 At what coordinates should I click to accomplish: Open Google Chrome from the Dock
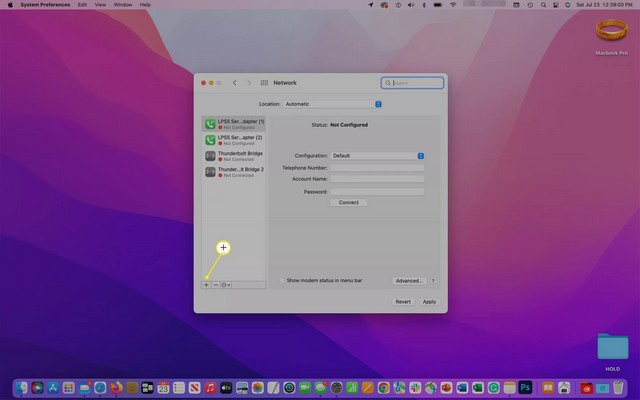[x=383, y=387]
